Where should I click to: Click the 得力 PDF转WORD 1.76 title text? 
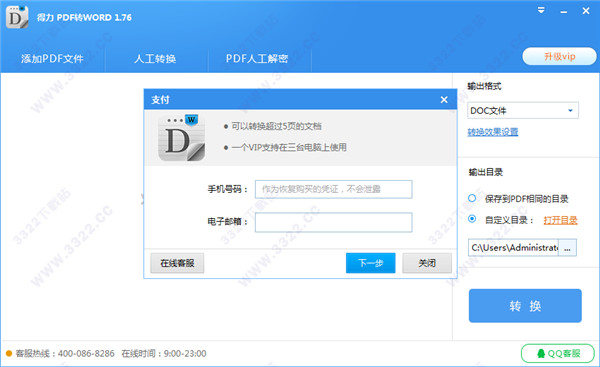tap(84, 18)
